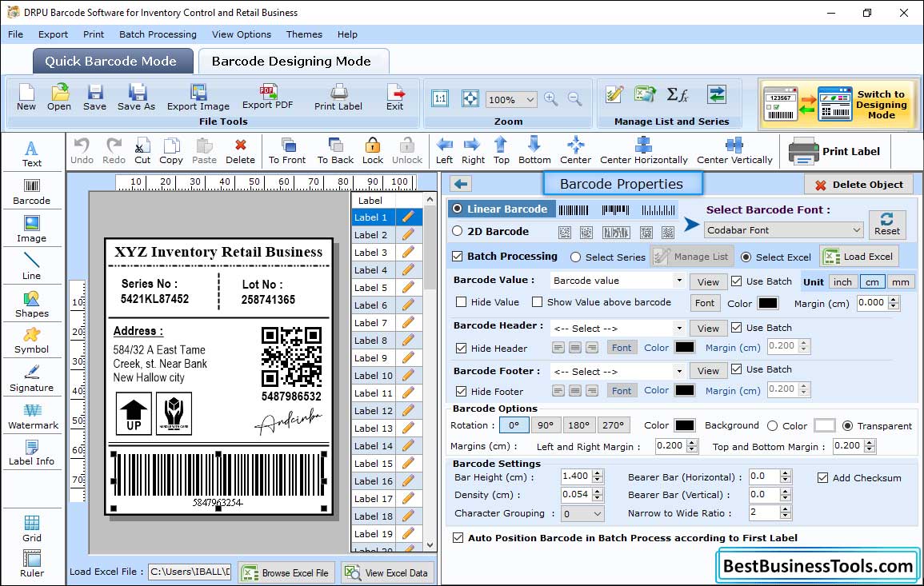Screen dimensions: 924x586
Task: Toggle Auto Position Barcode in Batch Process
Action: [x=458, y=538]
